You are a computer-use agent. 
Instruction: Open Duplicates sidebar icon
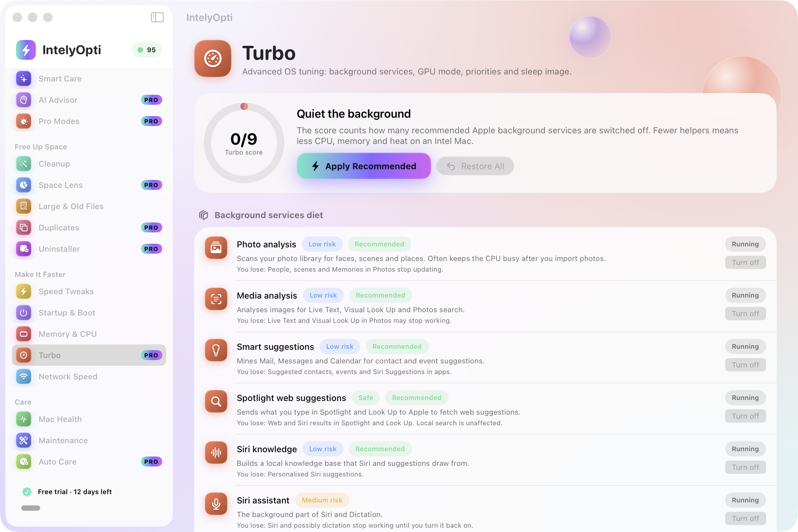tap(24, 228)
